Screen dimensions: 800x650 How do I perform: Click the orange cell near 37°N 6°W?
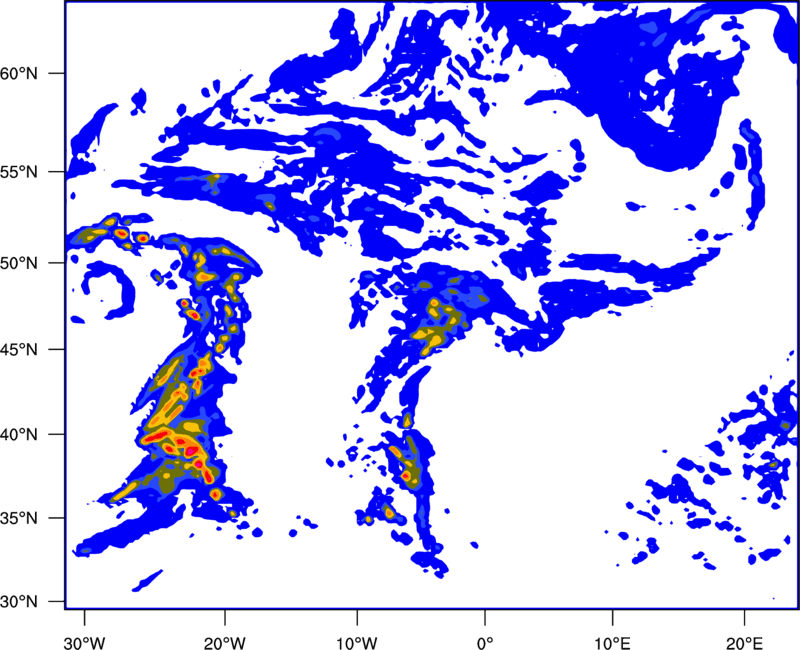[x=407, y=477]
